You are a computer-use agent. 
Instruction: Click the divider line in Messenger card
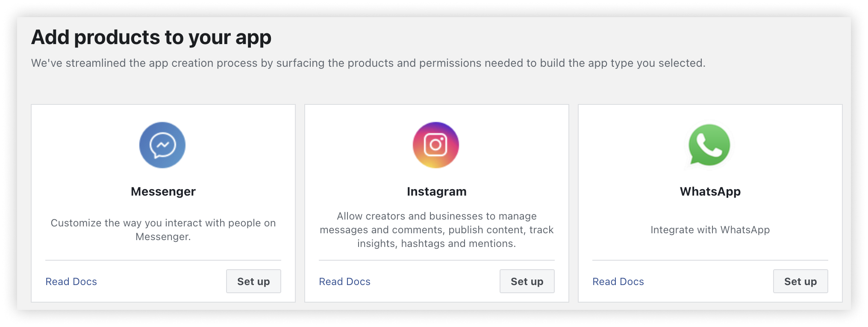point(163,260)
